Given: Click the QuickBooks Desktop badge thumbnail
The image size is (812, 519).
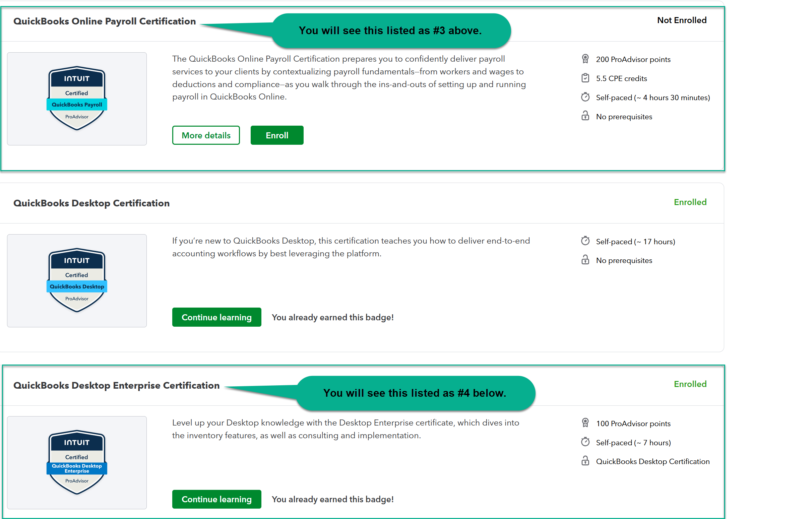Looking at the screenshot, I should [x=77, y=280].
